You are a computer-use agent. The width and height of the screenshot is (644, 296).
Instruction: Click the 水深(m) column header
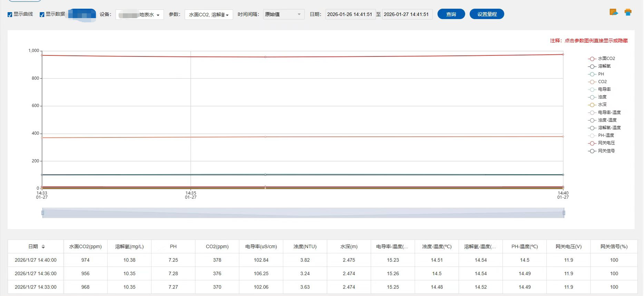tap(349, 246)
